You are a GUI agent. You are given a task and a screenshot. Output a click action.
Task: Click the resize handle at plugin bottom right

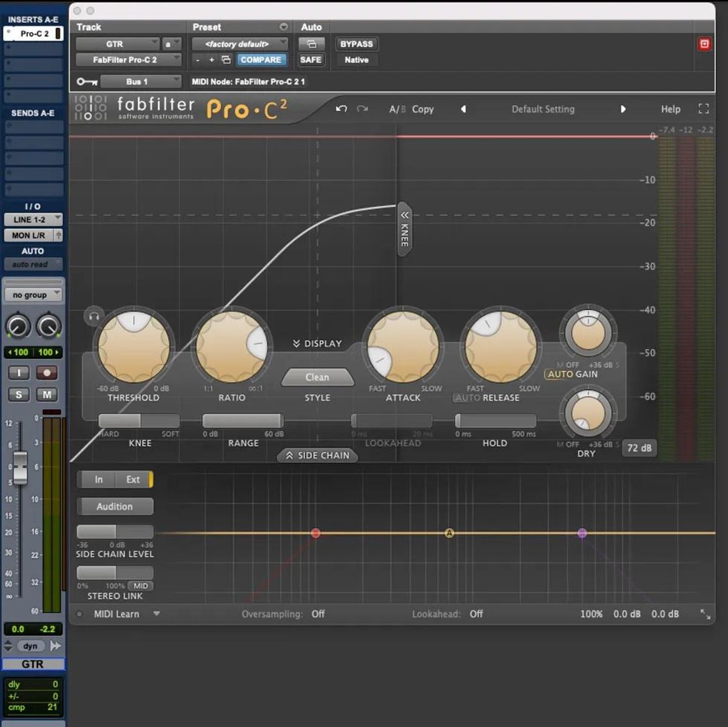pos(705,614)
